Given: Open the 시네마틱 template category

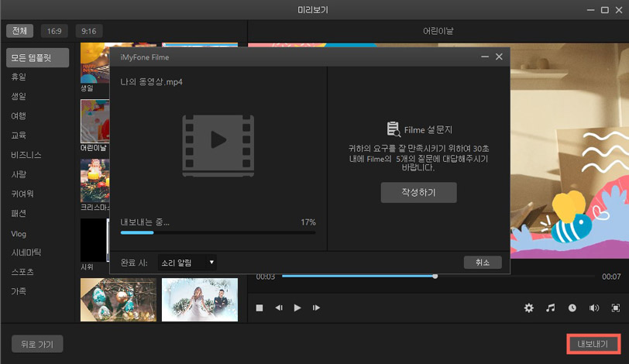Looking at the screenshot, I should tap(26, 252).
